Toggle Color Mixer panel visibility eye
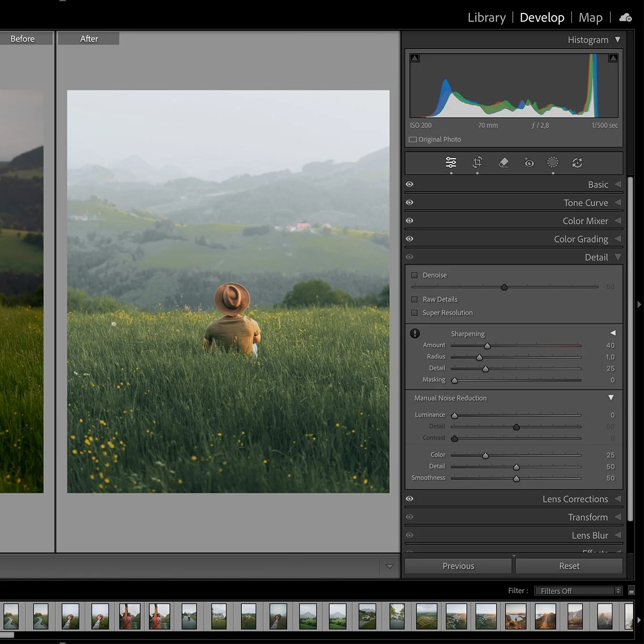This screenshot has height=644, width=644. (x=409, y=220)
